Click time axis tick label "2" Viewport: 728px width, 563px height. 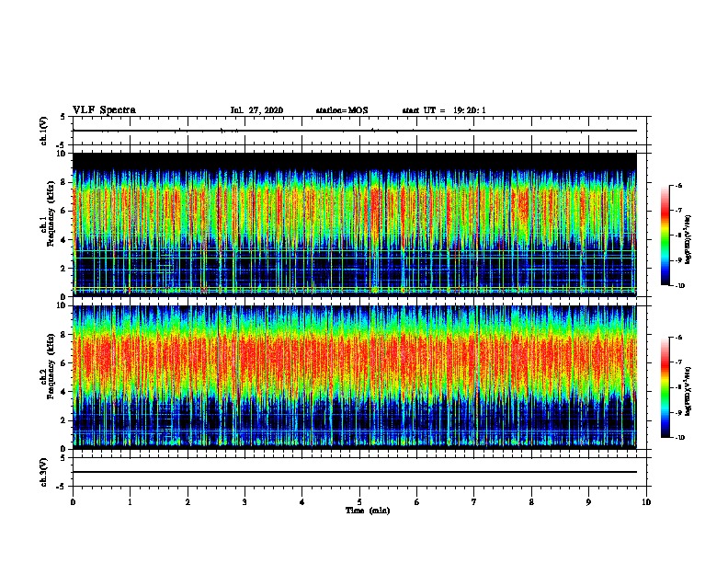tap(188, 502)
